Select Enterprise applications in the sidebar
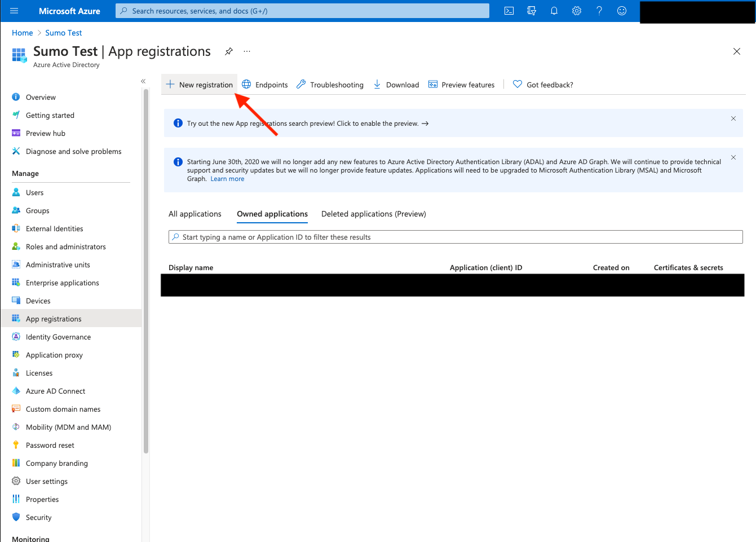This screenshot has height=542, width=756. (63, 282)
